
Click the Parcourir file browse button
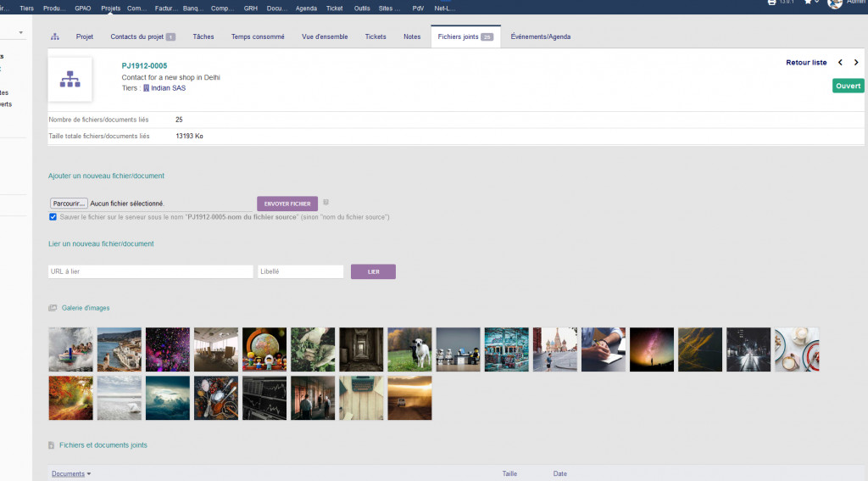point(69,204)
